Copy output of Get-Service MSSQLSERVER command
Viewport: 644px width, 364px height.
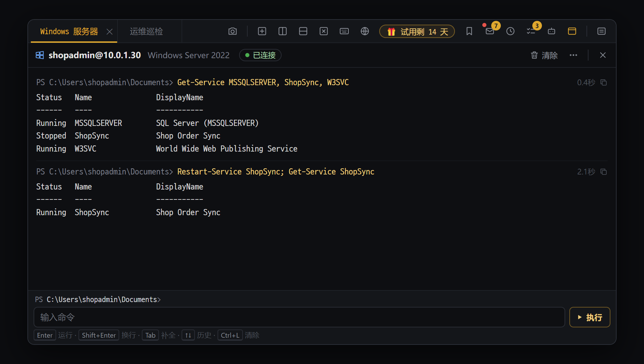click(x=604, y=82)
